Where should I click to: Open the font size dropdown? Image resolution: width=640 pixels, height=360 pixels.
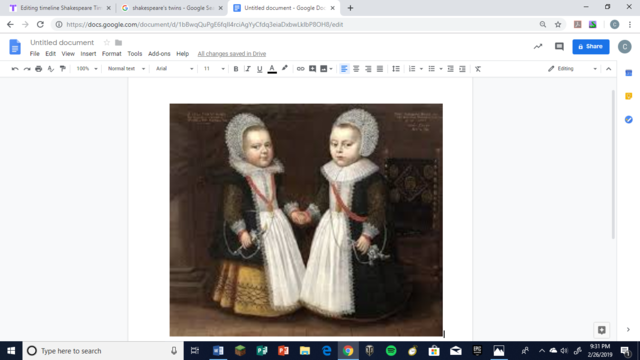(x=214, y=69)
